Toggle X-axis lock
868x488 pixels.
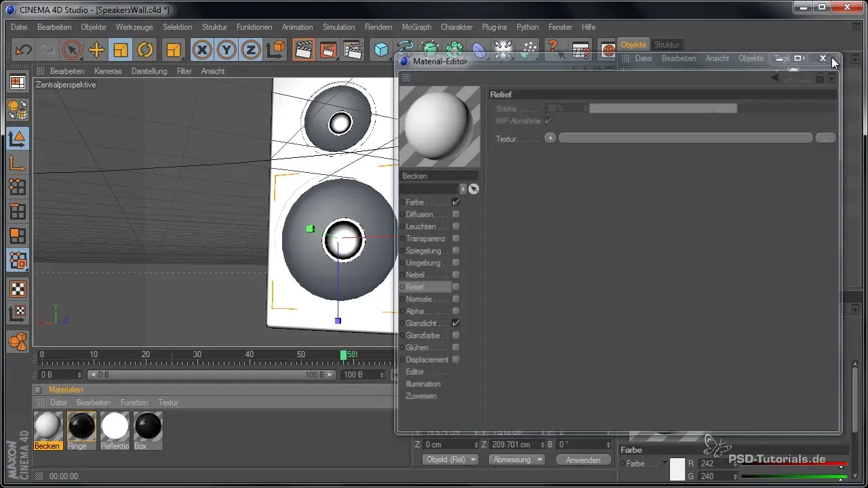tap(202, 49)
